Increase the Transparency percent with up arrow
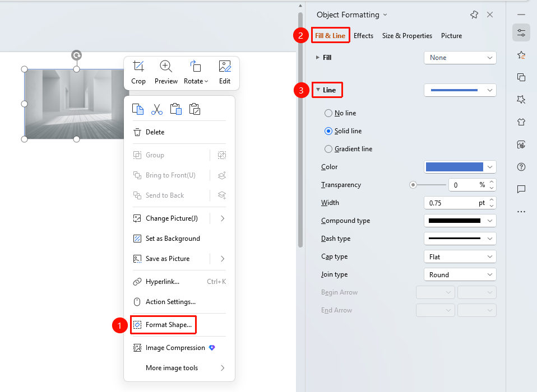The image size is (537, 392). [x=492, y=183]
